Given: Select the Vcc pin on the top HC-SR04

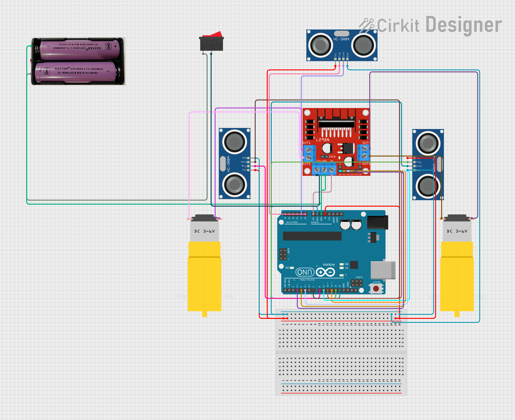Looking at the screenshot, I should point(335,58).
